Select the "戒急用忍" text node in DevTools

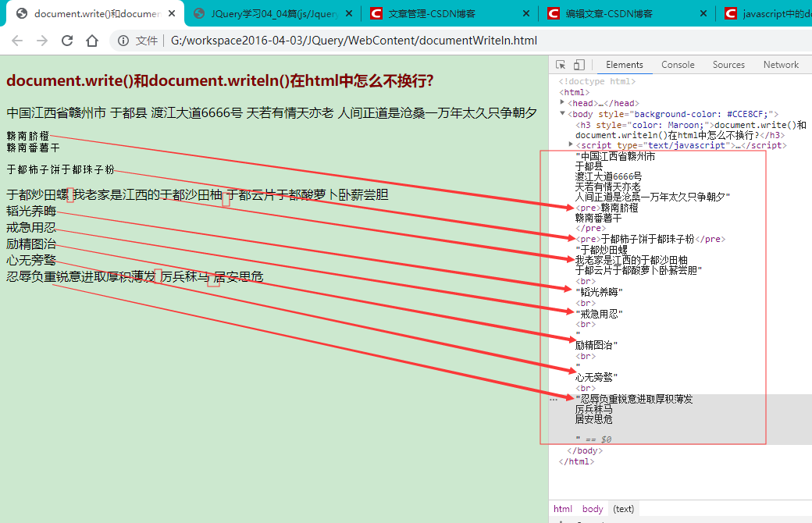[599, 314]
